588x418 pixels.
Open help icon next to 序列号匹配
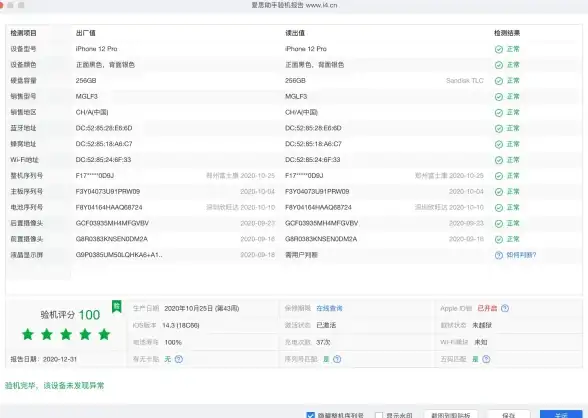(337, 359)
